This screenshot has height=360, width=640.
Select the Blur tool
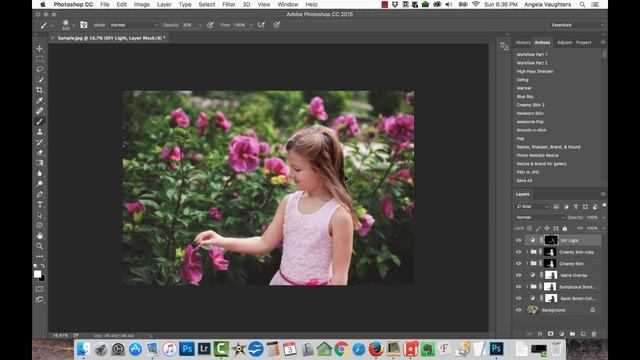click(x=40, y=173)
